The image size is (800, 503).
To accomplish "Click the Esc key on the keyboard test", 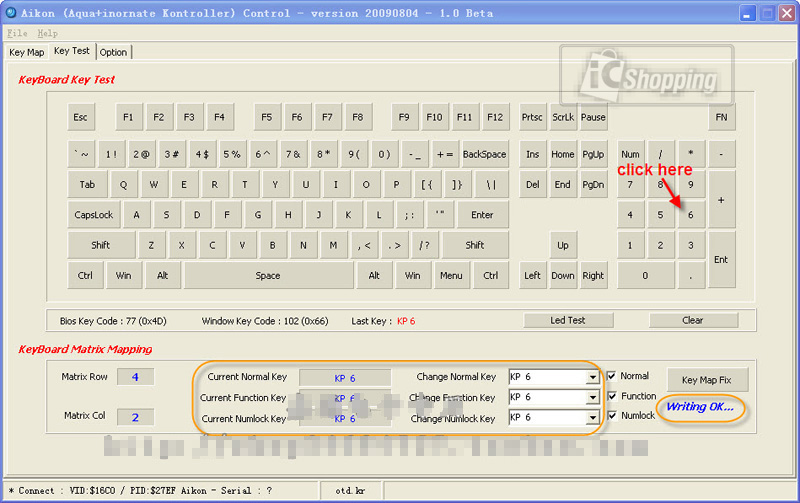I will [80, 117].
